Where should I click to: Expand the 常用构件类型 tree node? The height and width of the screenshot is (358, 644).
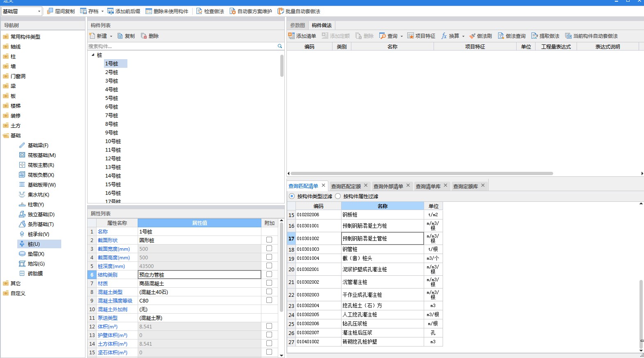(x=6, y=37)
